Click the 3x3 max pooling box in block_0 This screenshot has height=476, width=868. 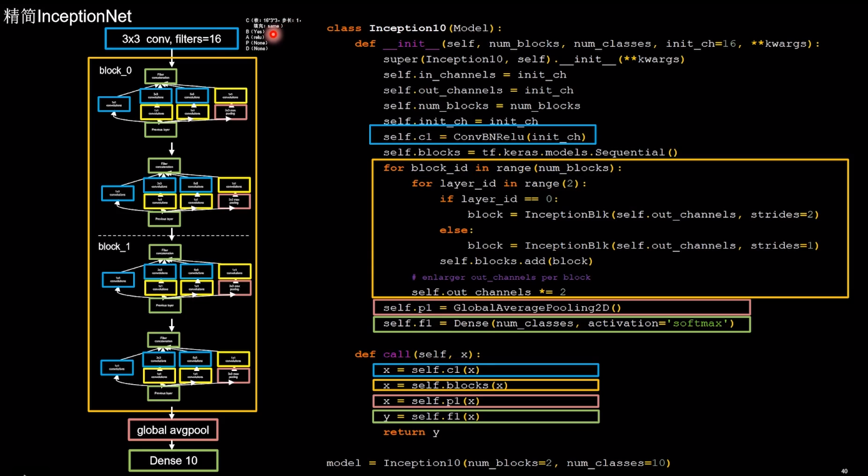pos(230,110)
